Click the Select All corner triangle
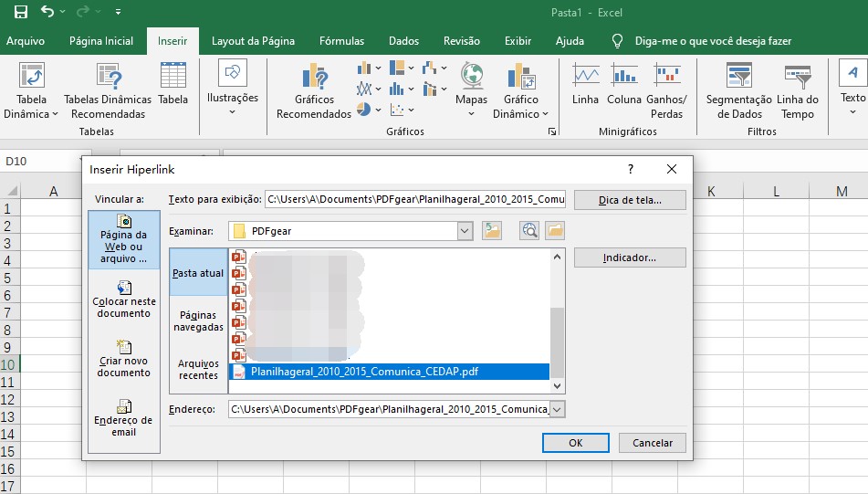Image resolution: width=868 pixels, height=494 pixels. [11, 191]
